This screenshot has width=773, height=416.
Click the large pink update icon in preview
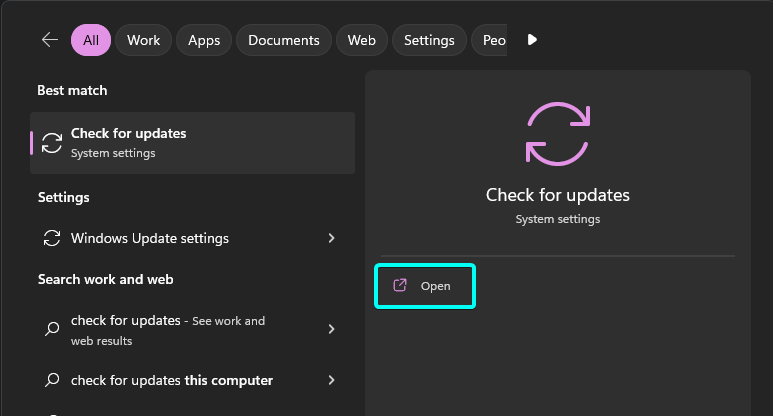coord(558,134)
